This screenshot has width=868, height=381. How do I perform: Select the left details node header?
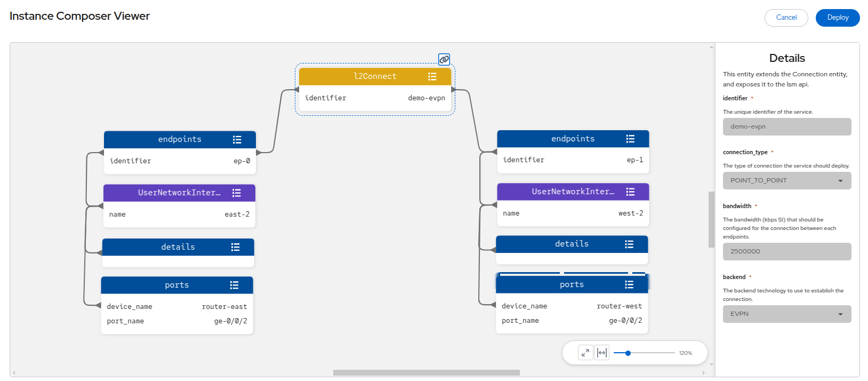tap(178, 247)
